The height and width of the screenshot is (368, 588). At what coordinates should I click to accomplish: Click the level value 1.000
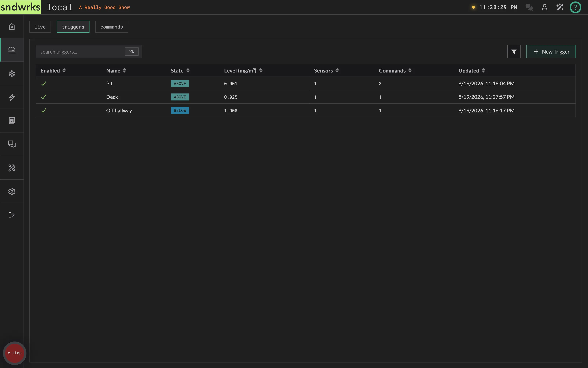(231, 111)
